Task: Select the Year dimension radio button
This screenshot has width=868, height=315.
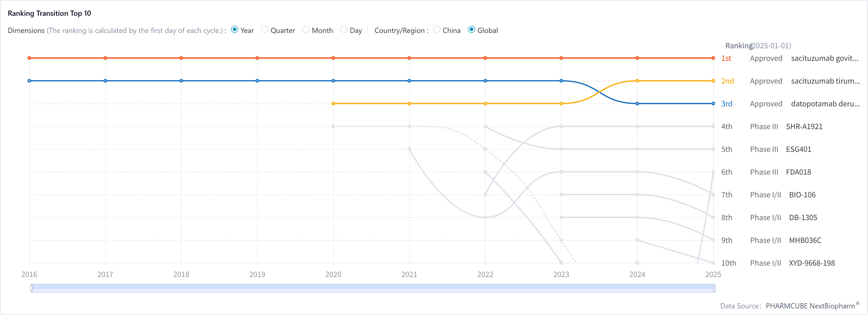Action: (x=235, y=30)
